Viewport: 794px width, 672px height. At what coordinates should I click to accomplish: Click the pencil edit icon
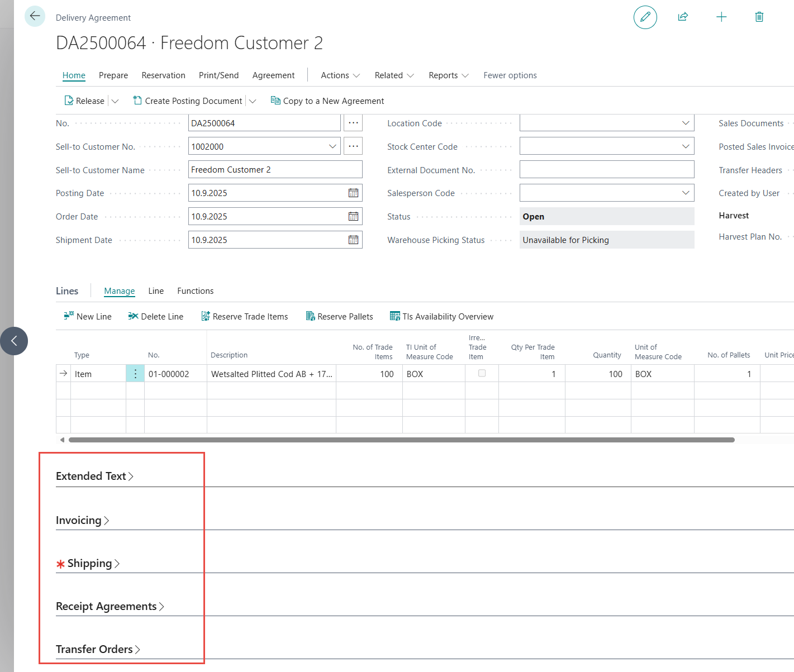tap(645, 17)
